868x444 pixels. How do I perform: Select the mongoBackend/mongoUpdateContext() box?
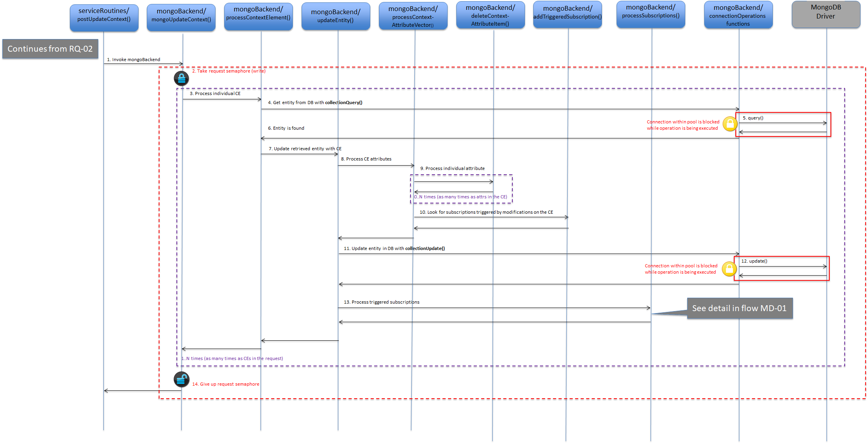[x=181, y=17]
